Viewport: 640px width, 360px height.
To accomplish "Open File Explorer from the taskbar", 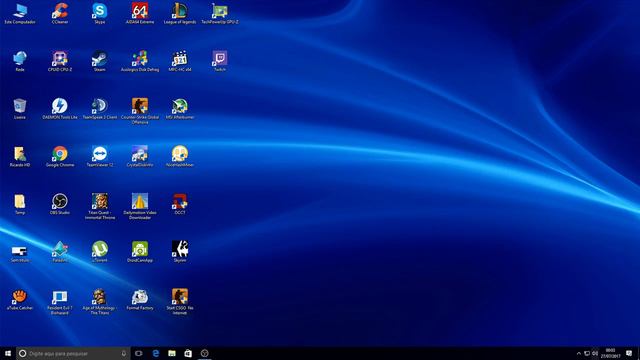I will [x=172, y=353].
